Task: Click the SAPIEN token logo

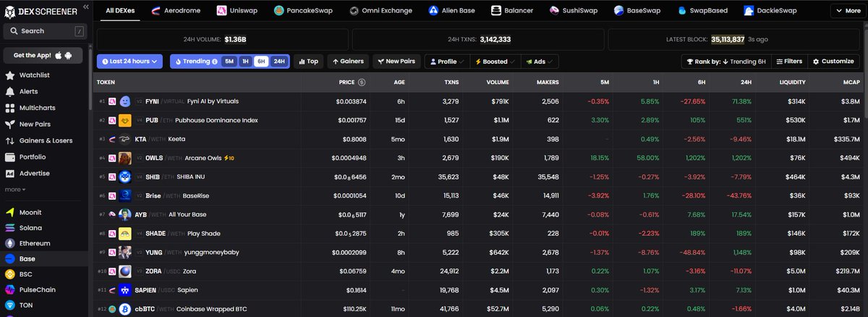Action: coord(124,290)
